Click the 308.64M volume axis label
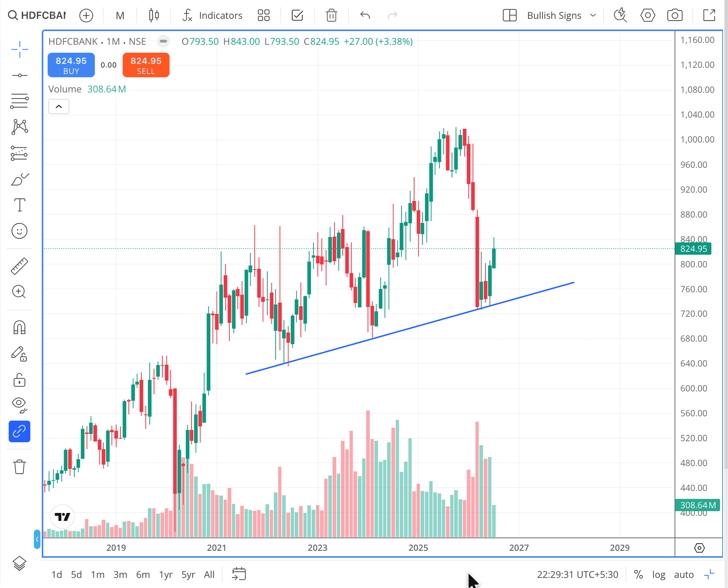The width and height of the screenshot is (728, 588). coord(698,505)
